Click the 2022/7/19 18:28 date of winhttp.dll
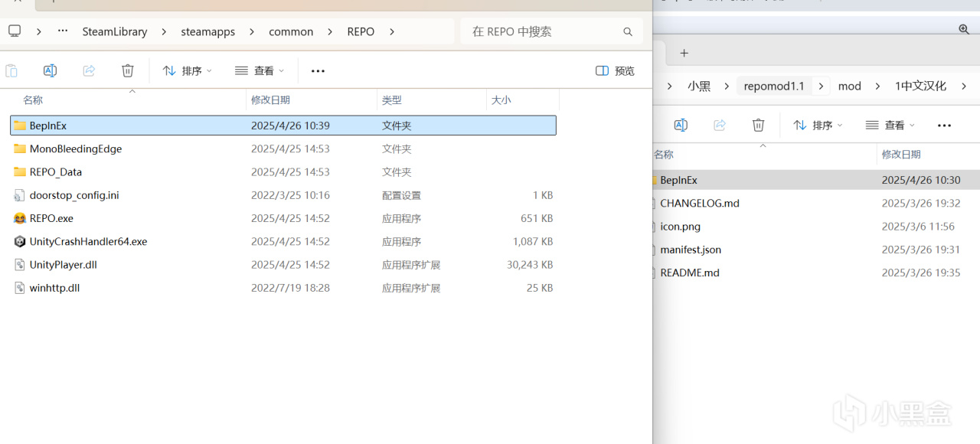Screen dimensions: 980x444 tap(290, 288)
